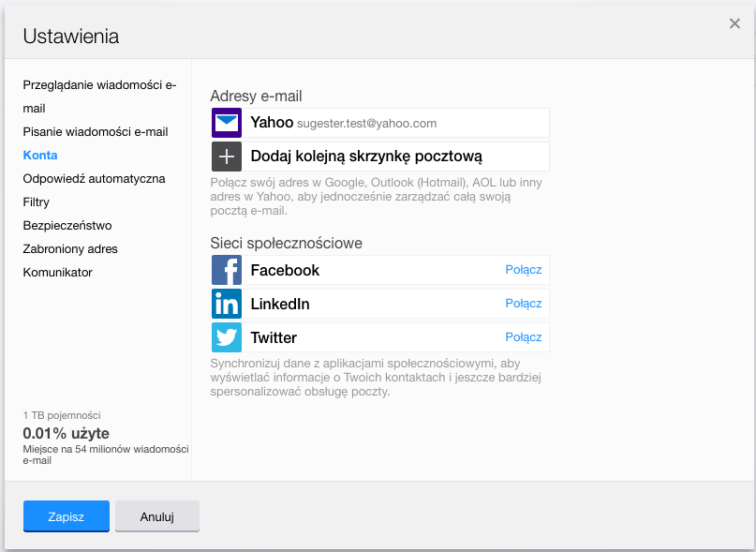Click Dodaj kolejną skrzynkę pocztową

380,157
